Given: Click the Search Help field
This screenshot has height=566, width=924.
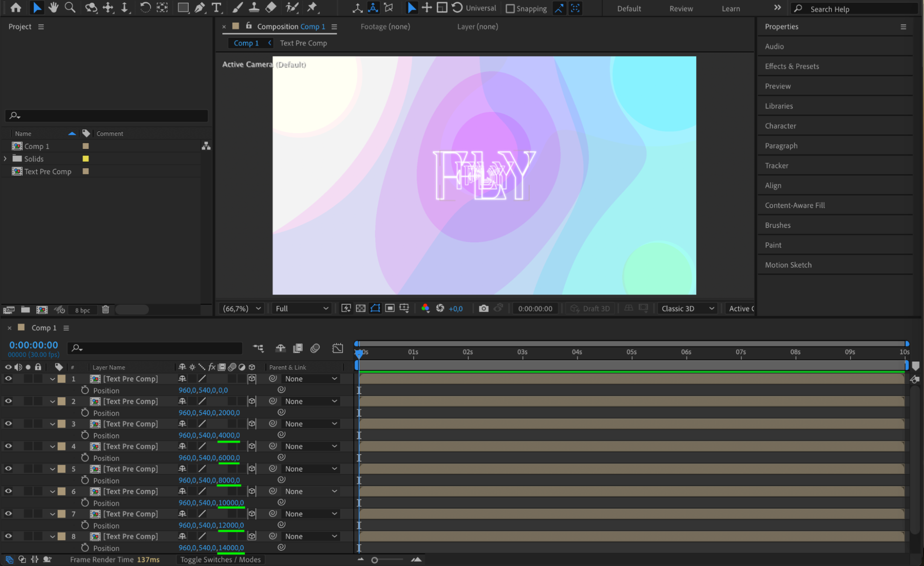Looking at the screenshot, I should (855, 9).
